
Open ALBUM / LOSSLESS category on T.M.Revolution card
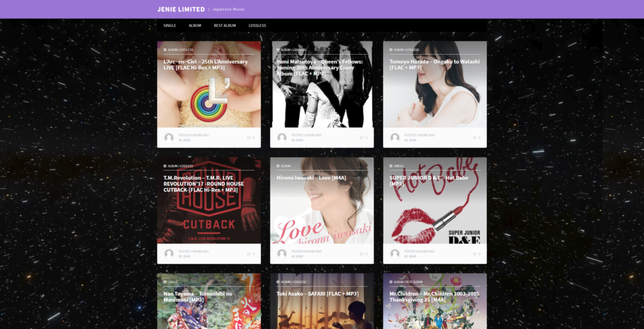click(x=180, y=166)
